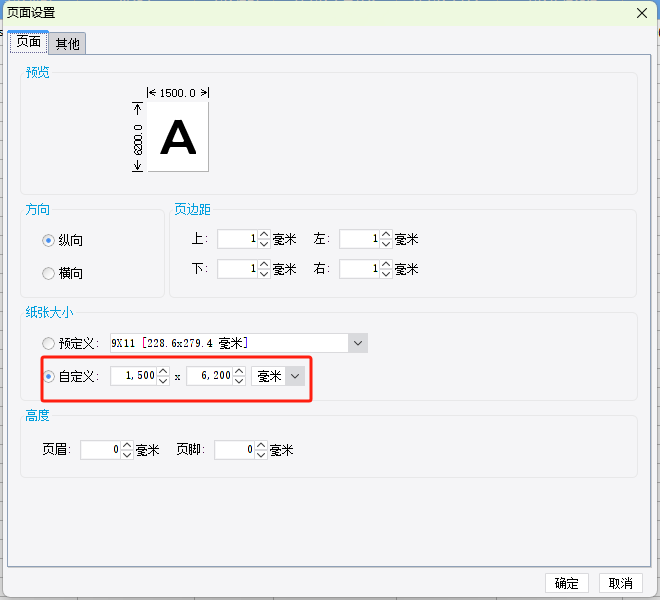
Task: Open the 毫米 unit dropdown for custom size
Action: click(295, 376)
